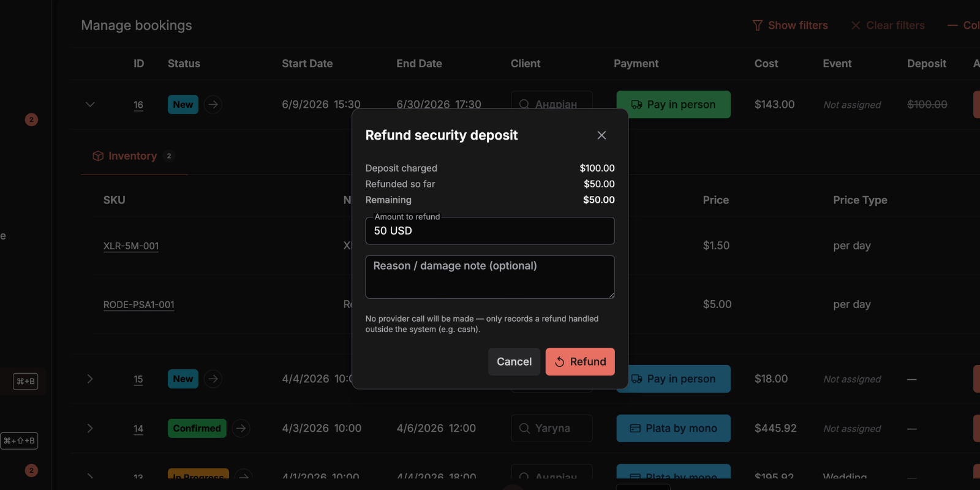Click the ⌘+B shortcut badge in sidebar
The height and width of the screenshot is (490, 980).
26,382
